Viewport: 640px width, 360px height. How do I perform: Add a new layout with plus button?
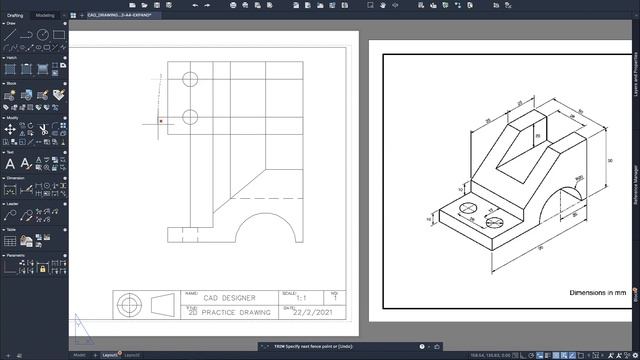pyautogui.click(x=95, y=355)
